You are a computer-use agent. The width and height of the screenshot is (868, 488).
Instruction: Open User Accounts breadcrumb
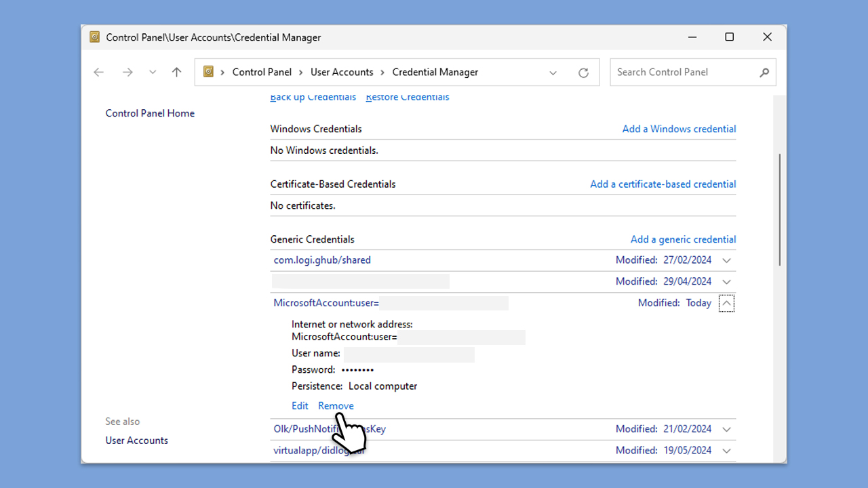[342, 72]
